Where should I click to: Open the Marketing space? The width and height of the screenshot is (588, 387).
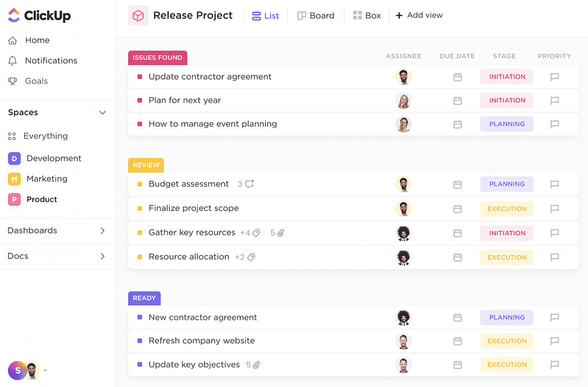pos(46,179)
